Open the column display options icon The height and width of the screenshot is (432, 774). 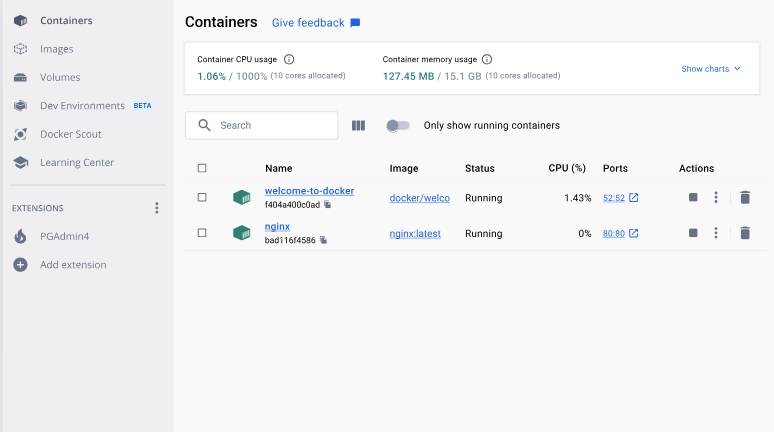358,125
